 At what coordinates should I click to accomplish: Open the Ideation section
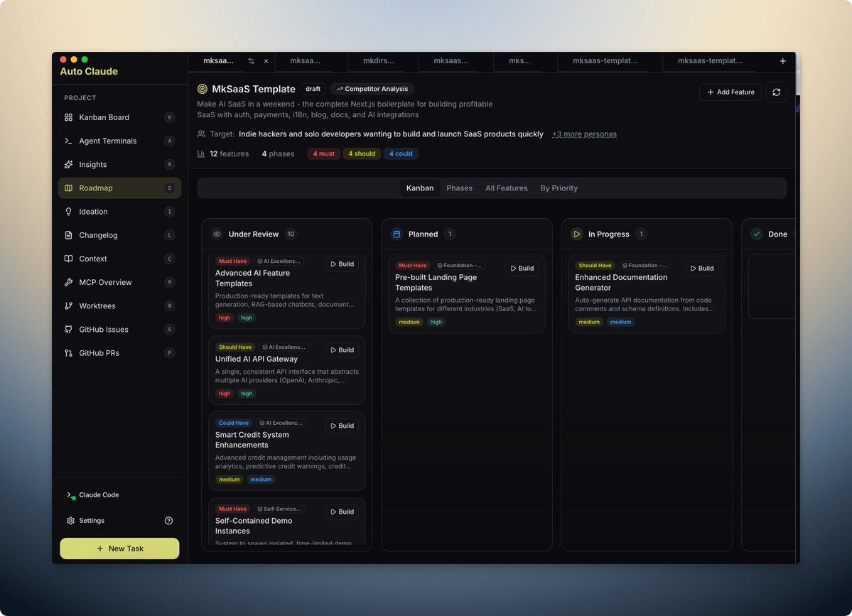click(x=119, y=212)
